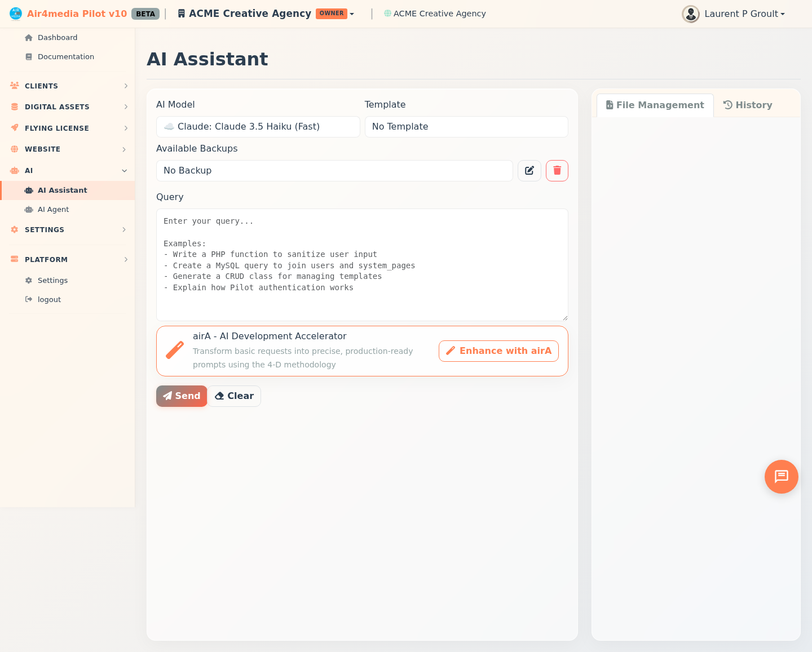
Task: Select the File Management tab
Action: coord(654,105)
